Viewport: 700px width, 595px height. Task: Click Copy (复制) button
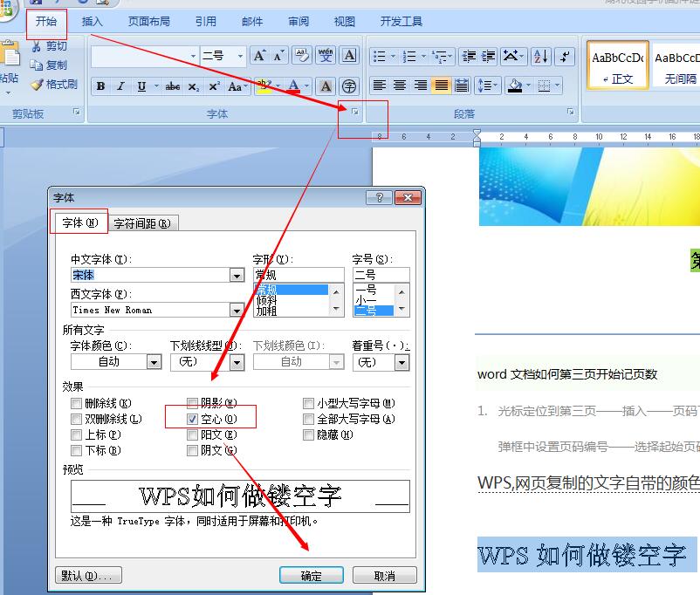coord(48,65)
